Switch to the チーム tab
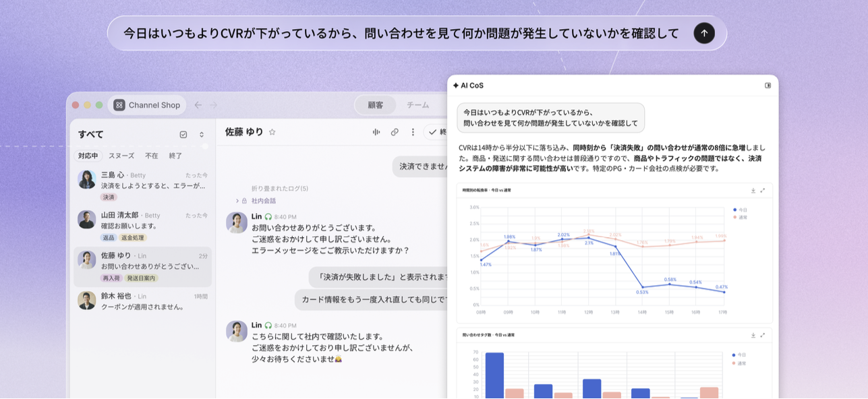Viewport: 868px width, 399px height. click(417, 105)
